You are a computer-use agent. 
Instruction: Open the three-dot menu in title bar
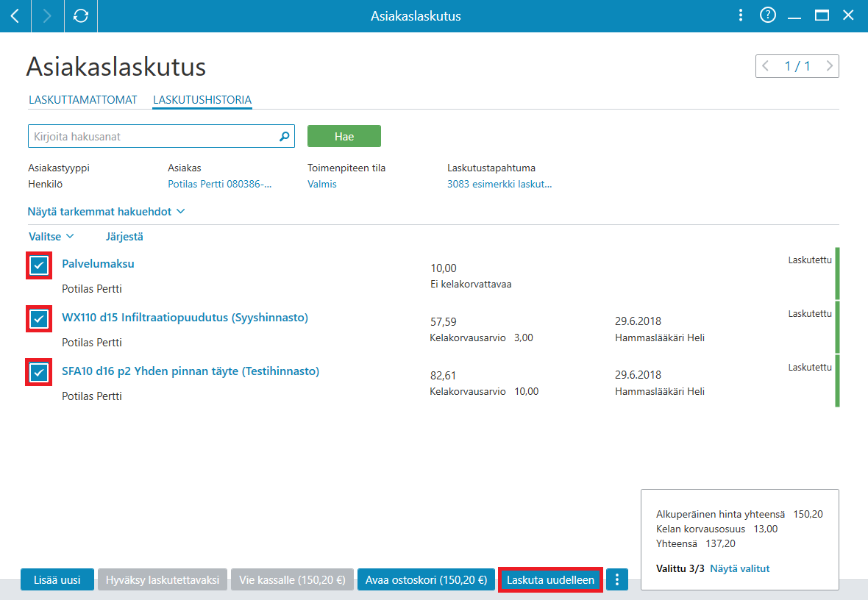click(741, 15)
